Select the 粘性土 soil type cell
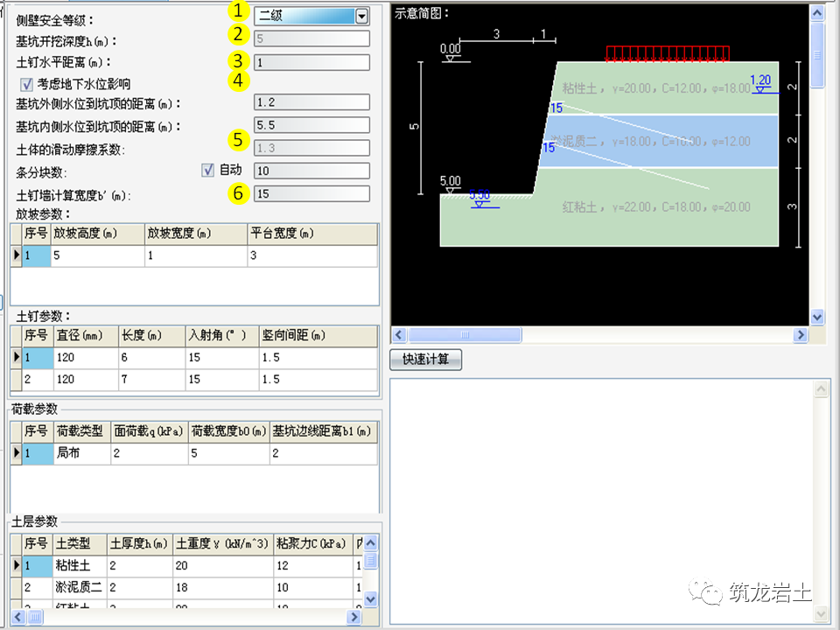This screenshot has height=630, width=840. tap(80, 566)
